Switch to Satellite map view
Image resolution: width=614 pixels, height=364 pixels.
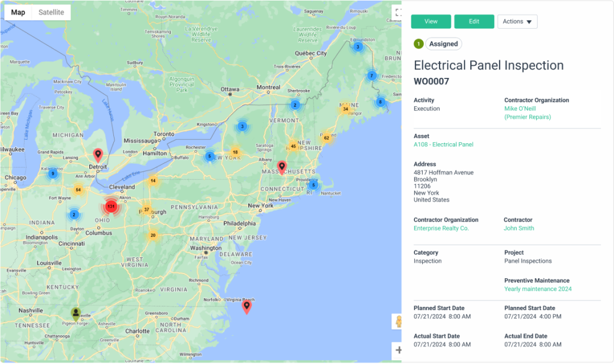click(x=51, y=12)
